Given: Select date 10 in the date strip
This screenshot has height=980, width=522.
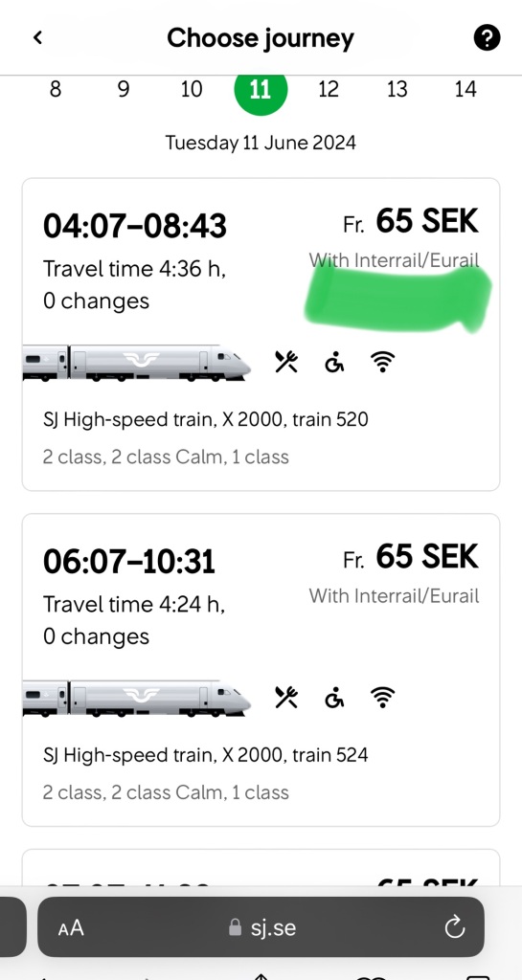Looking at the screenshot, I should [x=192, y=89].
